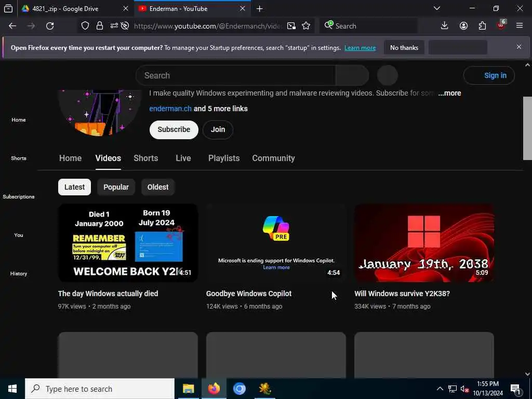
Task: Open picture-in-picture icon in address bar
Action: 291,26
